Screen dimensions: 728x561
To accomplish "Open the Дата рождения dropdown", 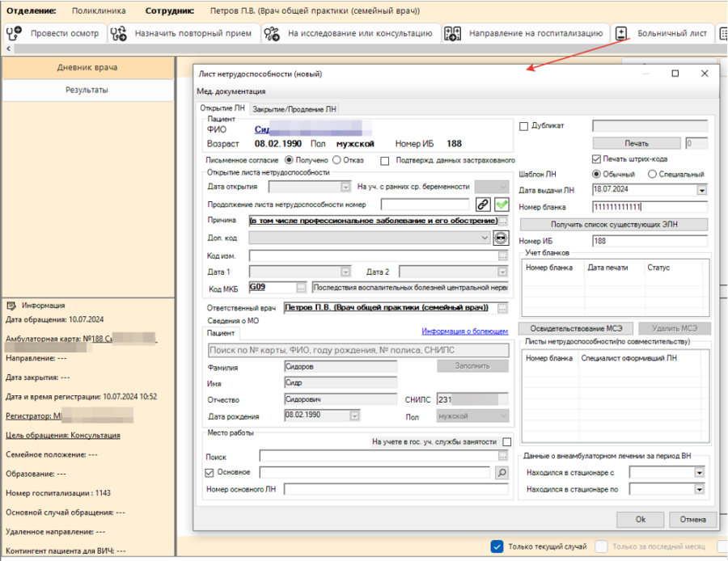I will 355,416.
